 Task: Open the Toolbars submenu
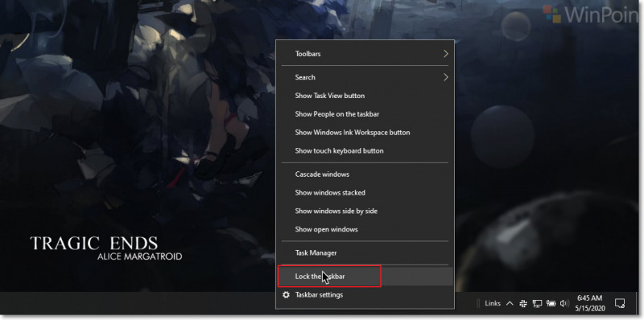365,54
